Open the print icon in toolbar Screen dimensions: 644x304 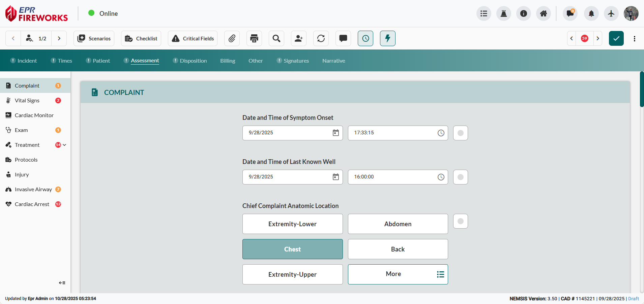click(x=254, y=38)
